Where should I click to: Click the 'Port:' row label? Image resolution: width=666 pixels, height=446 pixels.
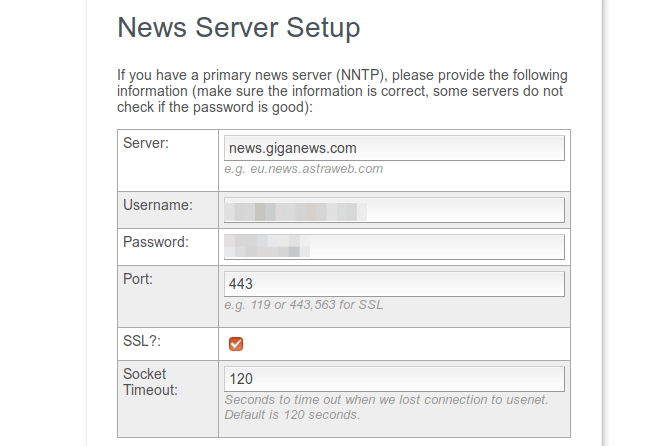coord(138,280)
